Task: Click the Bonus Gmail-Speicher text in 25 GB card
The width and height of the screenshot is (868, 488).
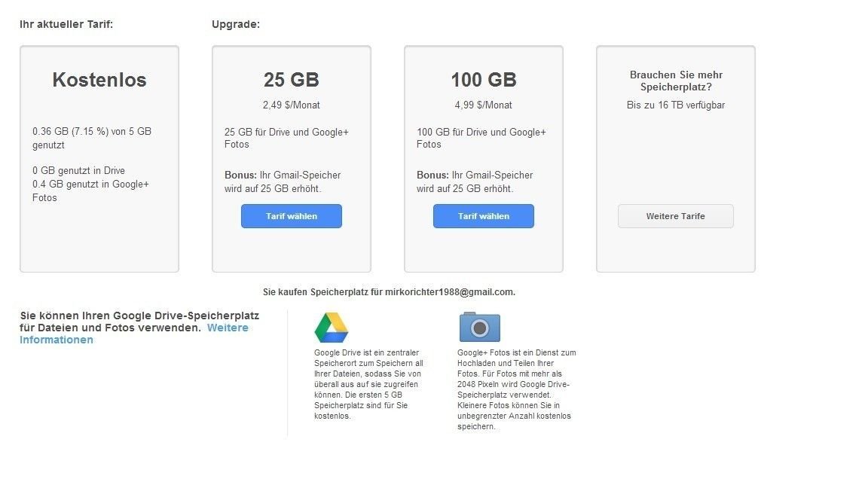Action: point(283,181)
